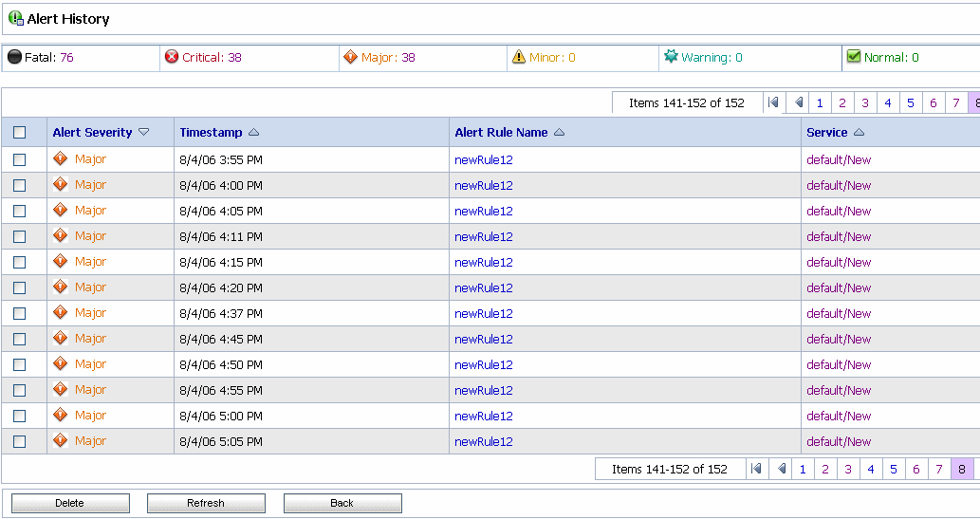
Task: Click the yellow Minor warning triangle icon
Action: pyautogui.click(x=519, y=57)
